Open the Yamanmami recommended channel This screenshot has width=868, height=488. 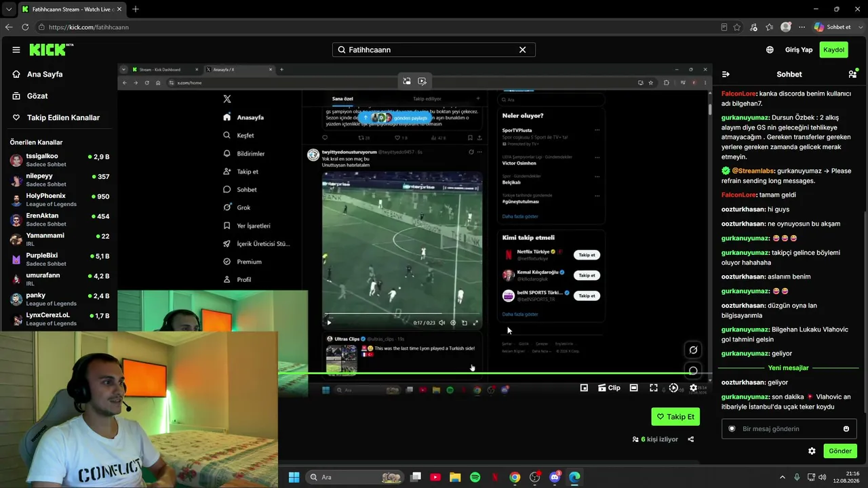click(60, 239)
